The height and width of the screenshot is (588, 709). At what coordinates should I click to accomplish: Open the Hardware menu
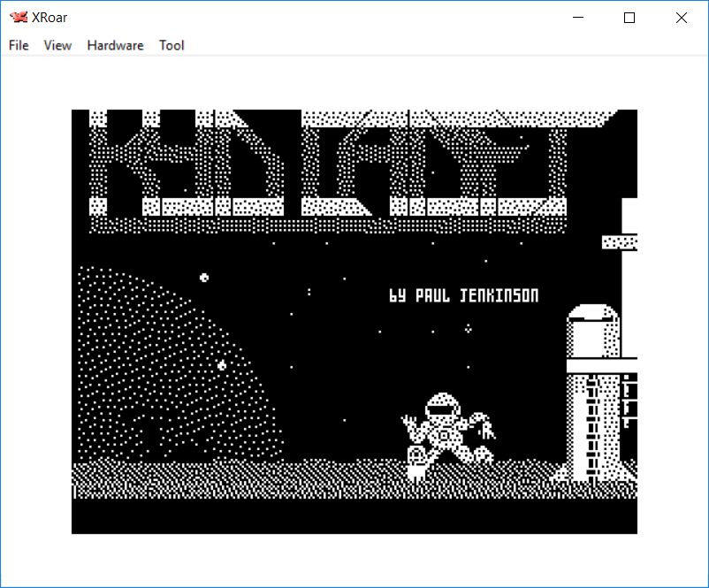(115, 45)
